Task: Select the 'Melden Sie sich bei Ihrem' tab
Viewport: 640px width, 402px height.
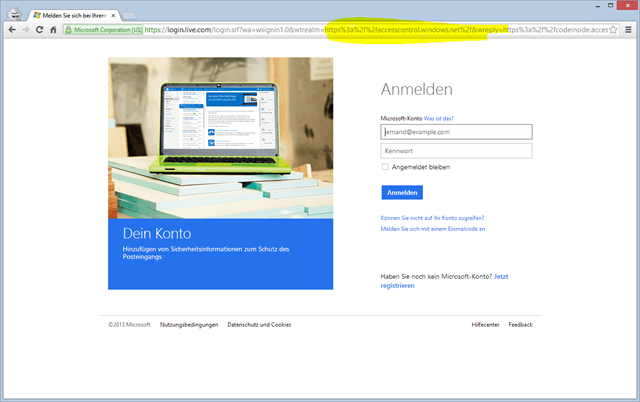Action: pos(73,16)
